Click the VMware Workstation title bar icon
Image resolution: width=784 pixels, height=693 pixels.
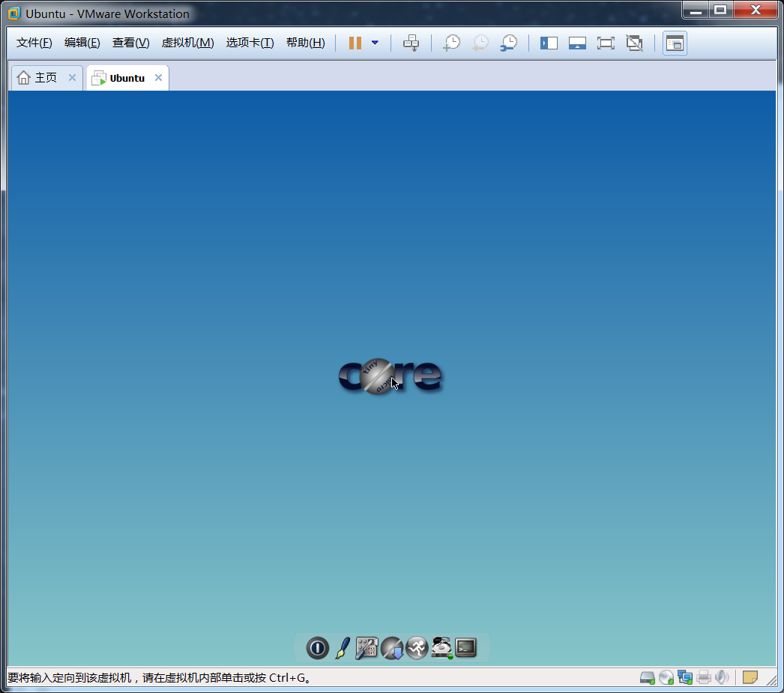click(x=14, y=13)
